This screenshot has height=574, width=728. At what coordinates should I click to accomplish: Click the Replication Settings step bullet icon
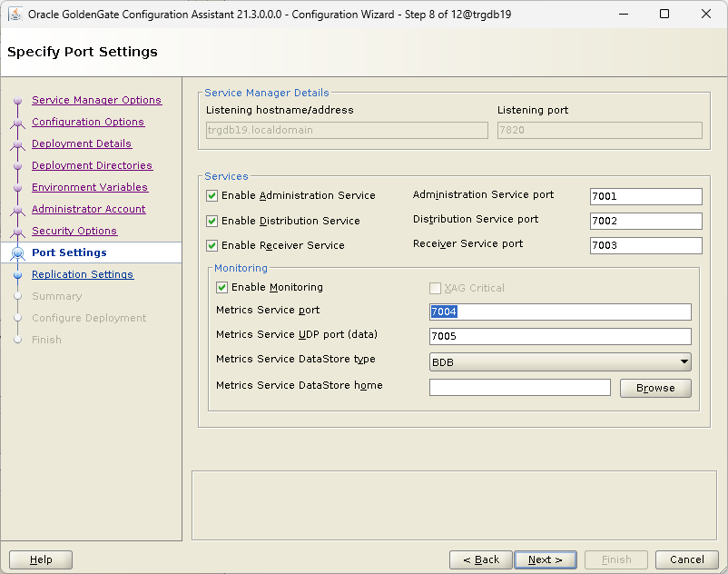click(x=17, y=275)
